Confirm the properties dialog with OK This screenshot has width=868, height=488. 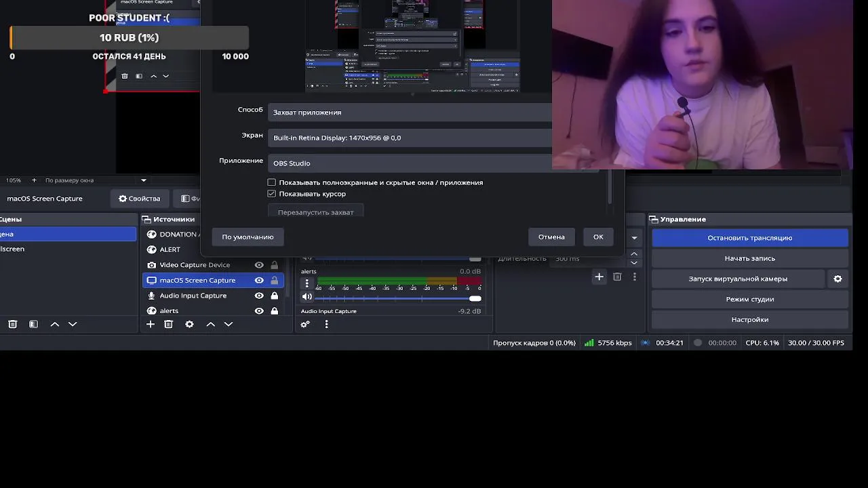(x=598, y=237)
